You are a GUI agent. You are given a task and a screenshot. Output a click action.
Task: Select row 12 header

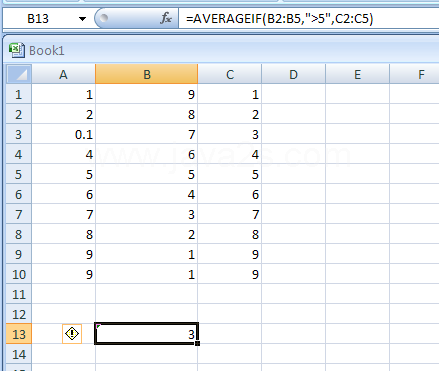click(x=19, y=314)
